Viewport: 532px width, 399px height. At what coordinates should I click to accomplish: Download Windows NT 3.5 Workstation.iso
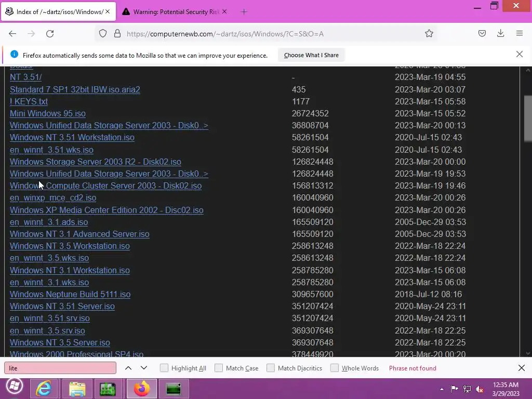click(70, 246)
